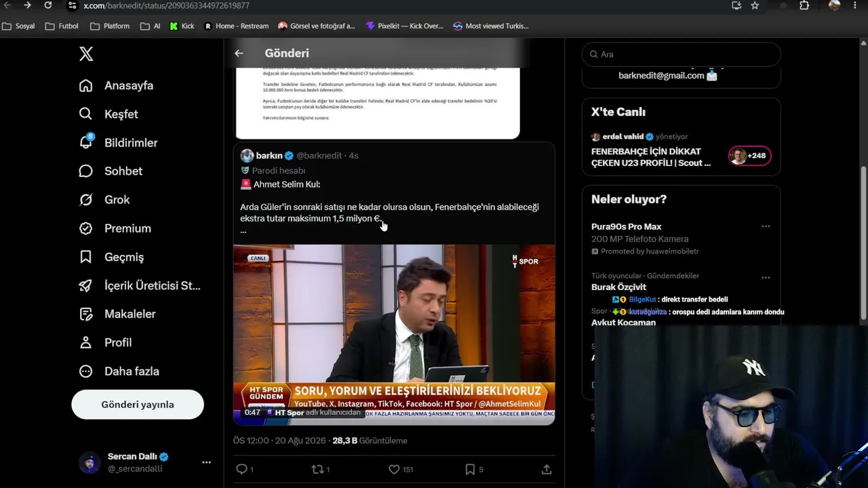Go forward in the browser
868x488 pixels.
[x=27, y=5]
